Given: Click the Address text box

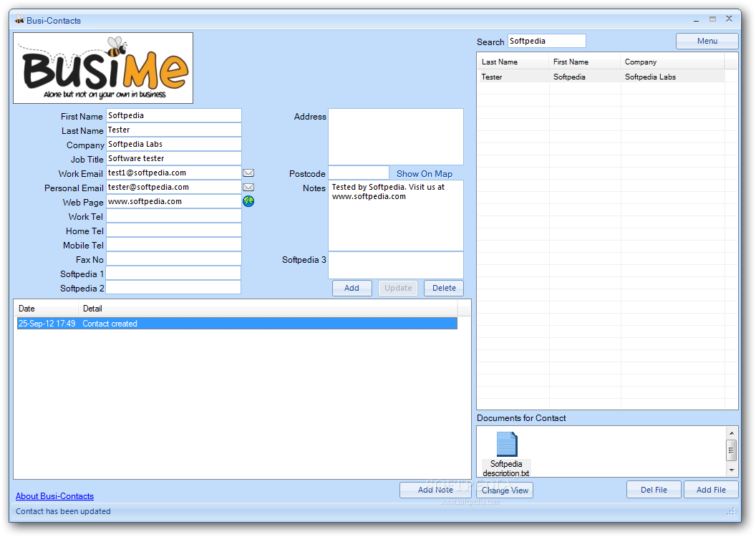Looking at the screenshot, I should click(x=396, y=137).
